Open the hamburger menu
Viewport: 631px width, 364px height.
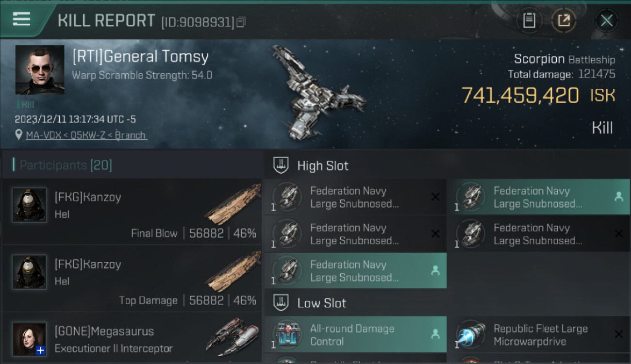(21, 19)
